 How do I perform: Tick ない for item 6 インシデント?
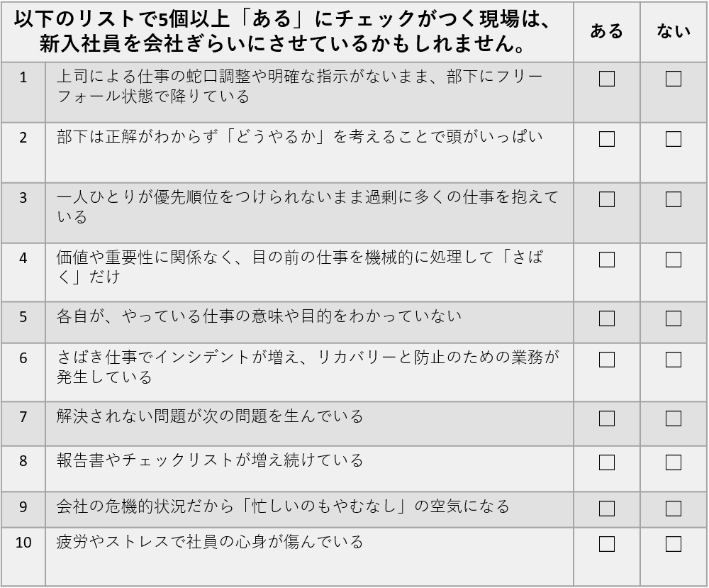point(674,360)
